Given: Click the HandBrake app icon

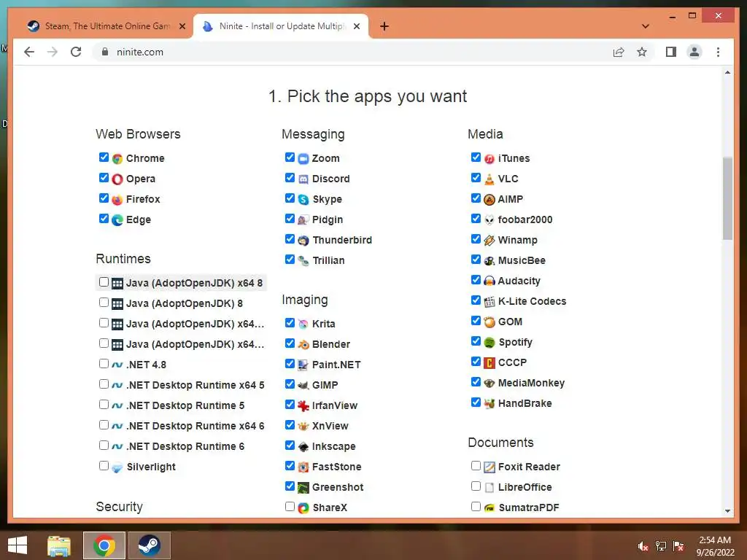Looking at the screenshot, I should (489, 404).
